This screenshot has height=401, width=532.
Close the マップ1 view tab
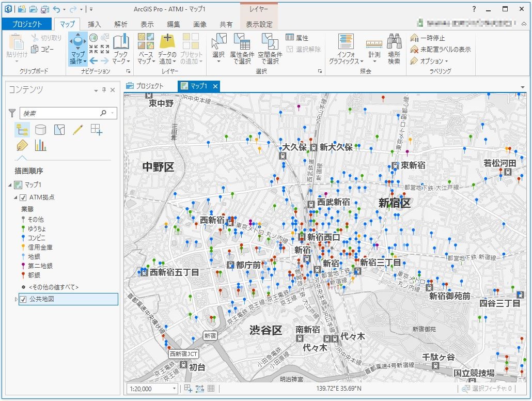(x=215, y=87)
